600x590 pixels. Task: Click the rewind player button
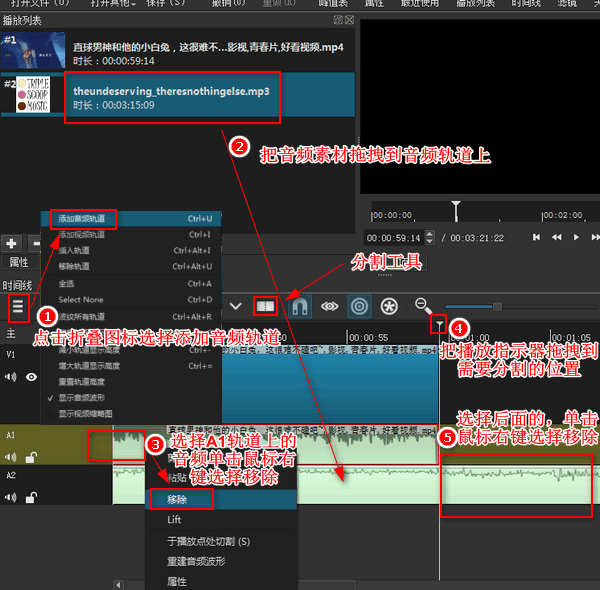point(556,237)
